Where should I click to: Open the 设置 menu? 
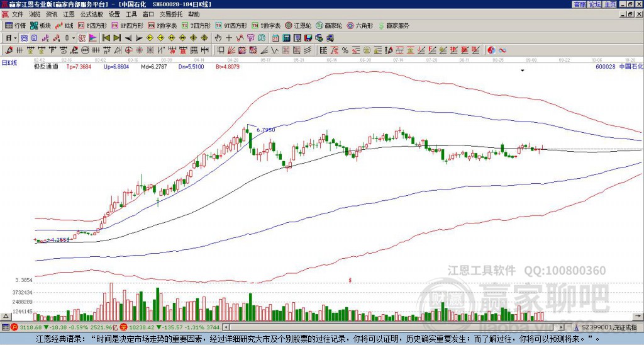pyautogui.click(x=114, y=14)
